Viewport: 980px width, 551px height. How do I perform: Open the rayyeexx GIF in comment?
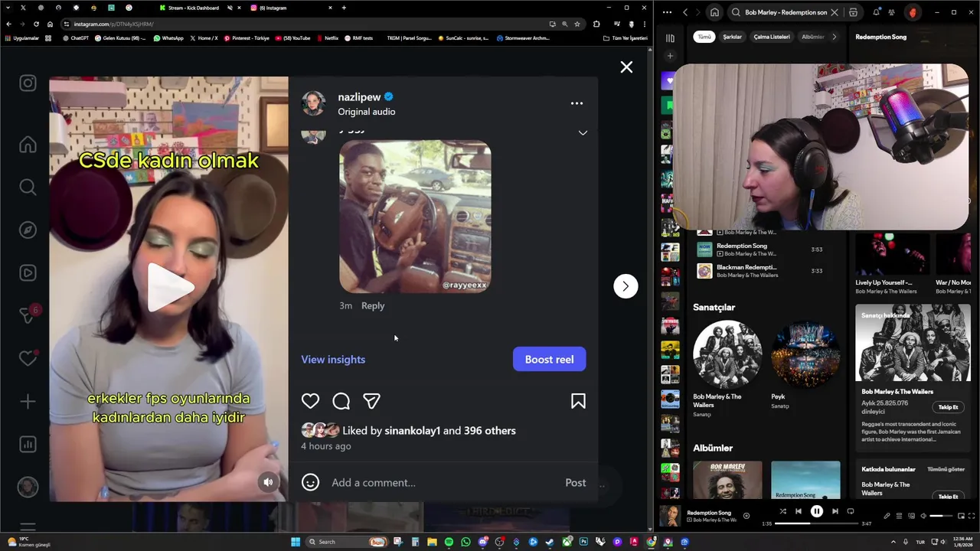click(x=415, y=217)
